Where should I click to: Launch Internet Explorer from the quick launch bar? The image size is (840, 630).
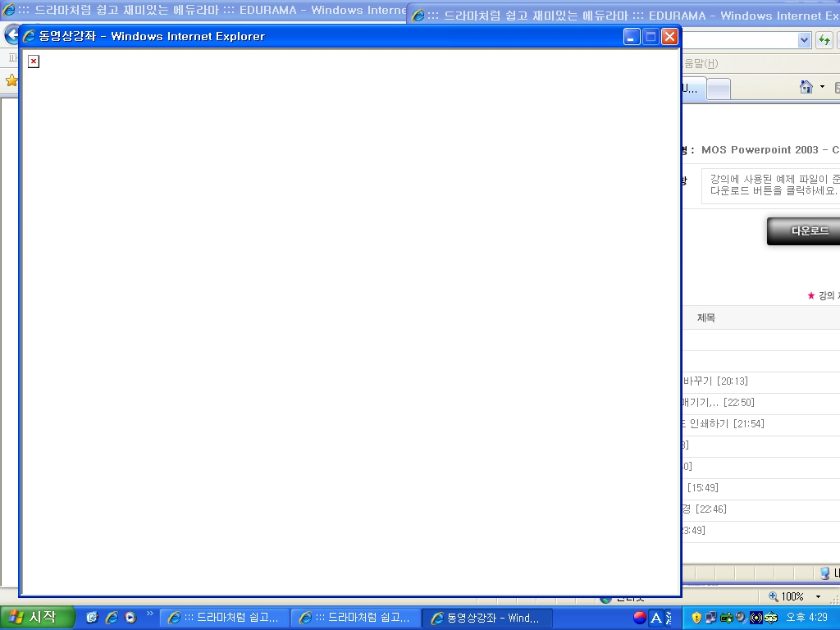[x=112, y=618]
